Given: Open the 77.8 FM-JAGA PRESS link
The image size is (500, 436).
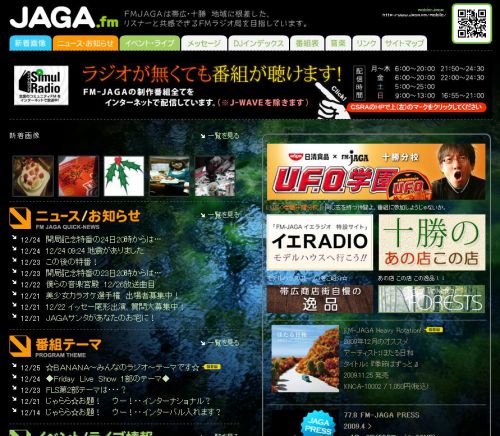Looking at the screenshot, I should (381, 415).
